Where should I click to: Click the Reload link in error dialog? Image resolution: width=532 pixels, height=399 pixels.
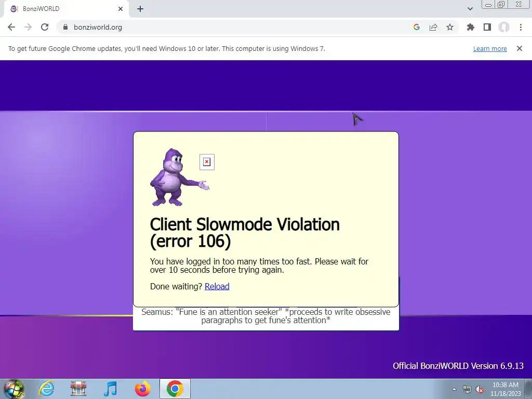pyautogui.click(x=217, y=286)
